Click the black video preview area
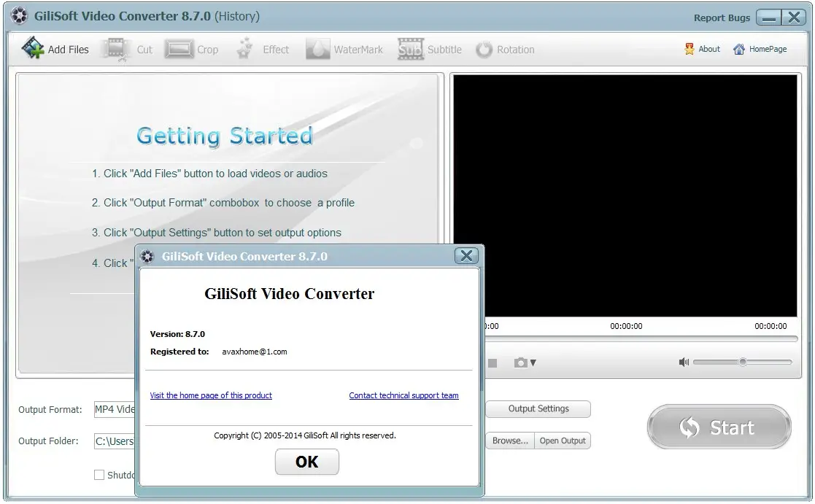The height and width of the screenshot is (504, 815). 625,195
